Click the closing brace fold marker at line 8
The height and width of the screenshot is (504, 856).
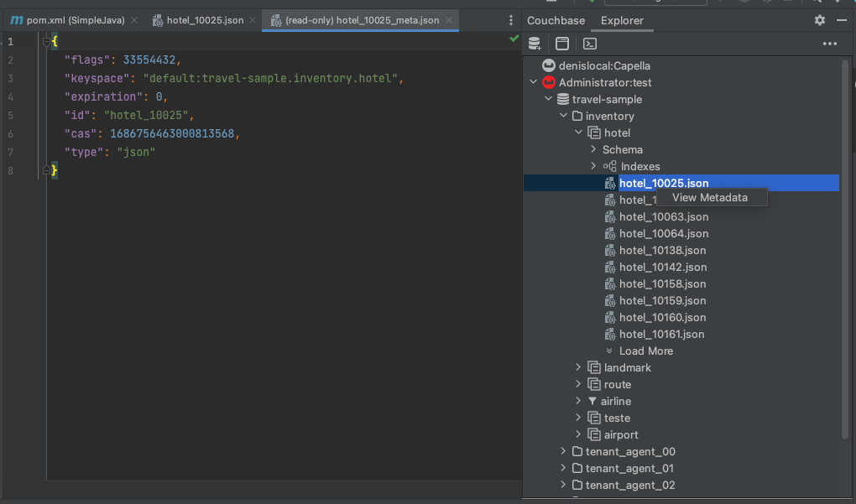[x=46, y=170]
